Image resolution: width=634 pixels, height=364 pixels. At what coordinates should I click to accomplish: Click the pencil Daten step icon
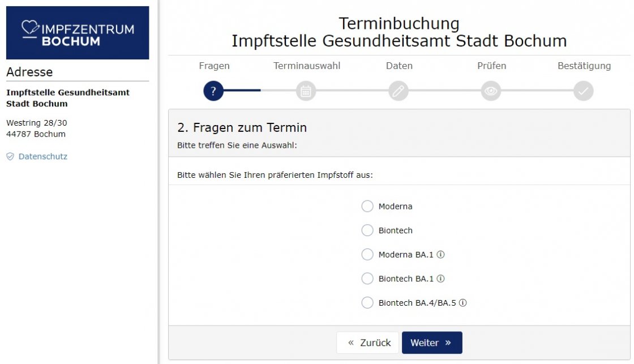click(399, 91)
